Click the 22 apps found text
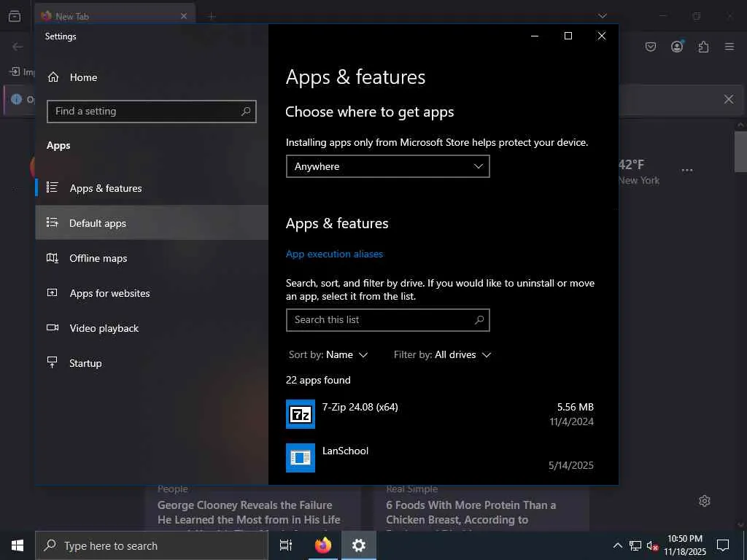 (318, 380)
